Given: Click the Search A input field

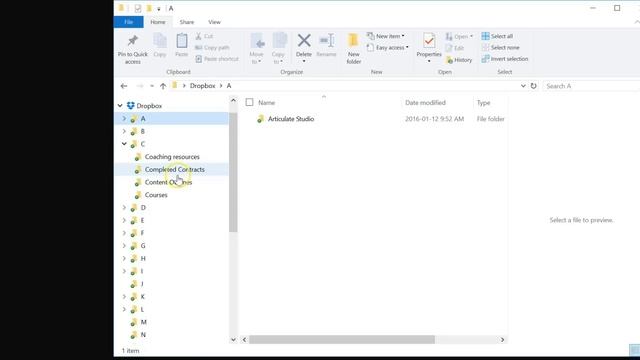Looking at the screenshot, I should [591, 86].
